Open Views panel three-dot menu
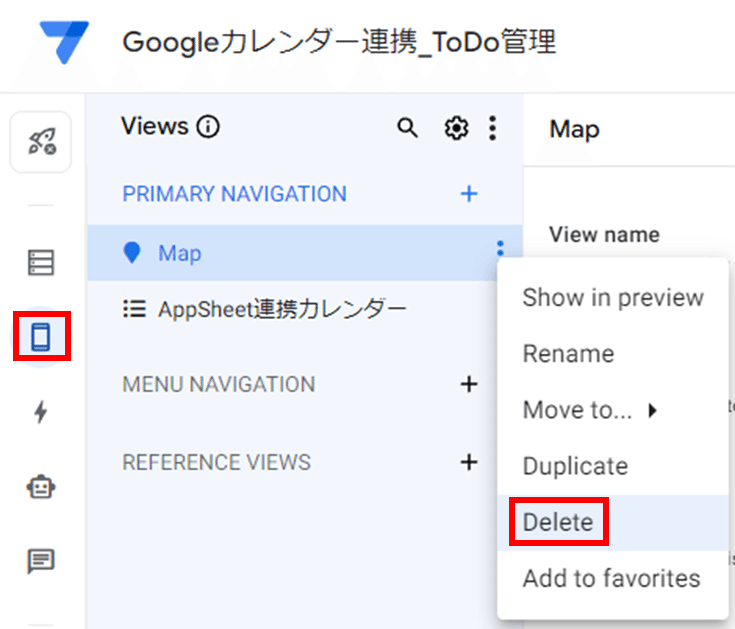Screen dimensions: 735x629 tap(492, 128)
